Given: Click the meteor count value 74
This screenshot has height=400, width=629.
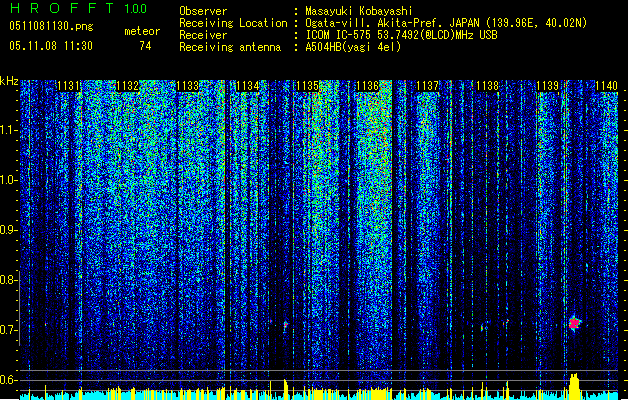Looking at the screenshot, I should (145, 46).
